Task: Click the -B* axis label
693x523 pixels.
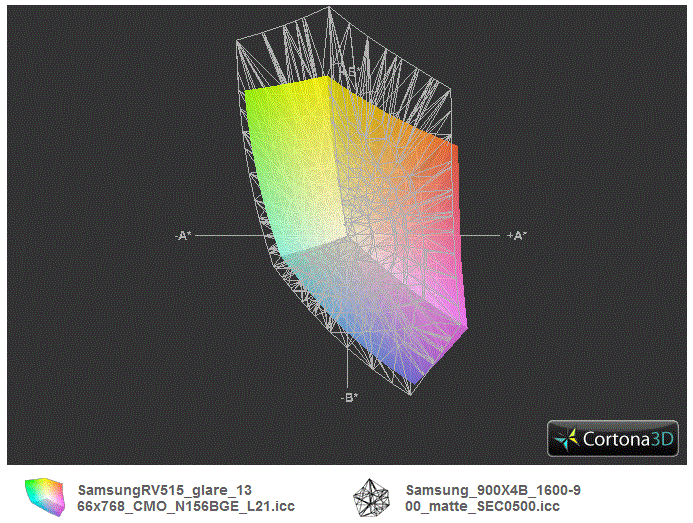Action: pyautogui.click(x=349, y=397)
